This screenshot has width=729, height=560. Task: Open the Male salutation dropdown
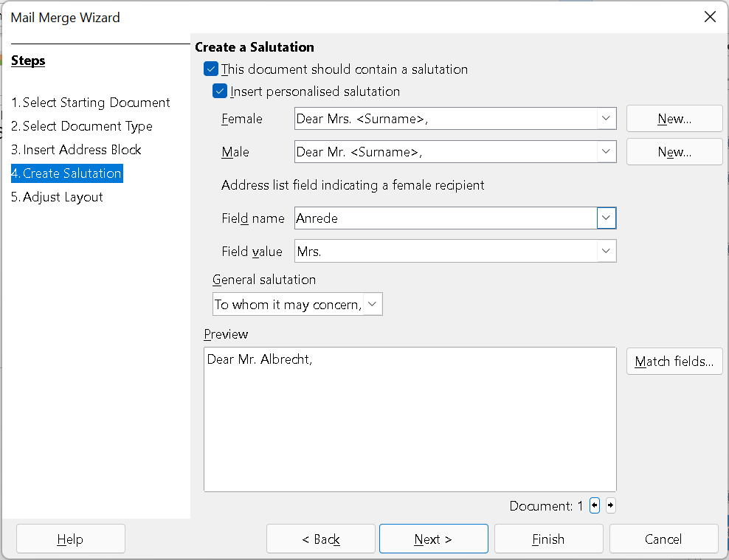click(607, 152)
